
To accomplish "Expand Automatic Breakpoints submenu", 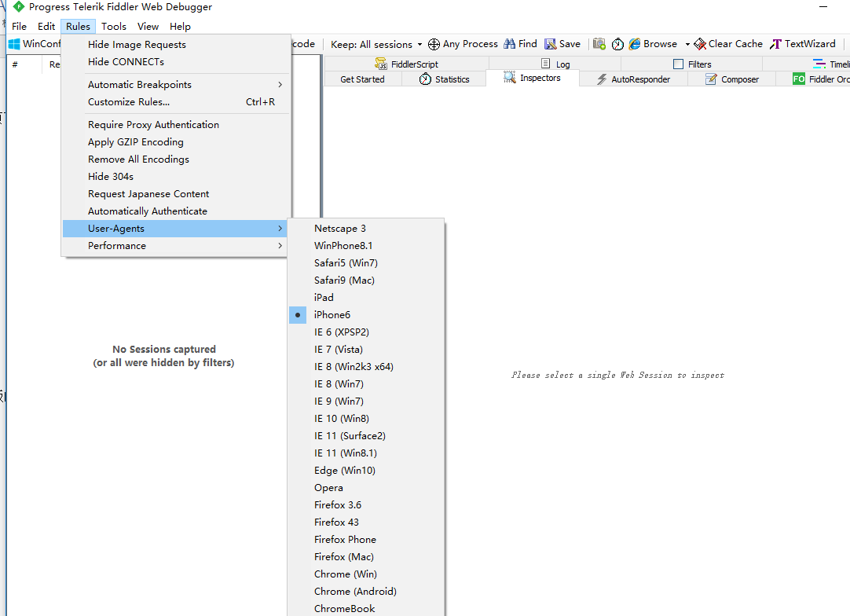I will 176,85.
